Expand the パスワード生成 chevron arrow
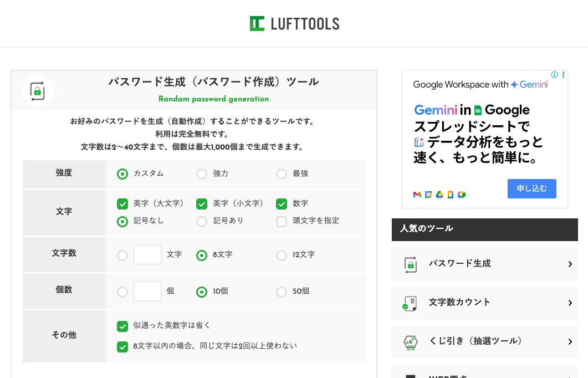The image size is (588, 378). 570,264
